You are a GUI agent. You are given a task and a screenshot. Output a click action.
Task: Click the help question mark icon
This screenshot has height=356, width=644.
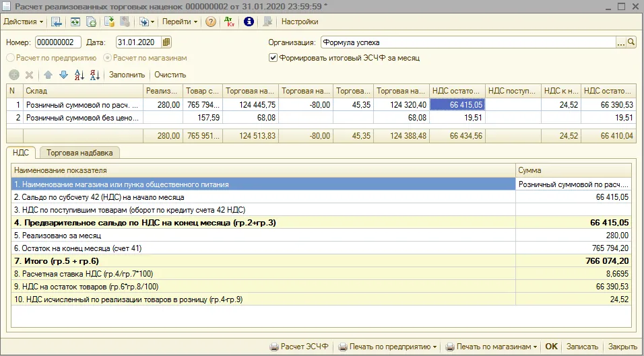[x=211, y=22]
